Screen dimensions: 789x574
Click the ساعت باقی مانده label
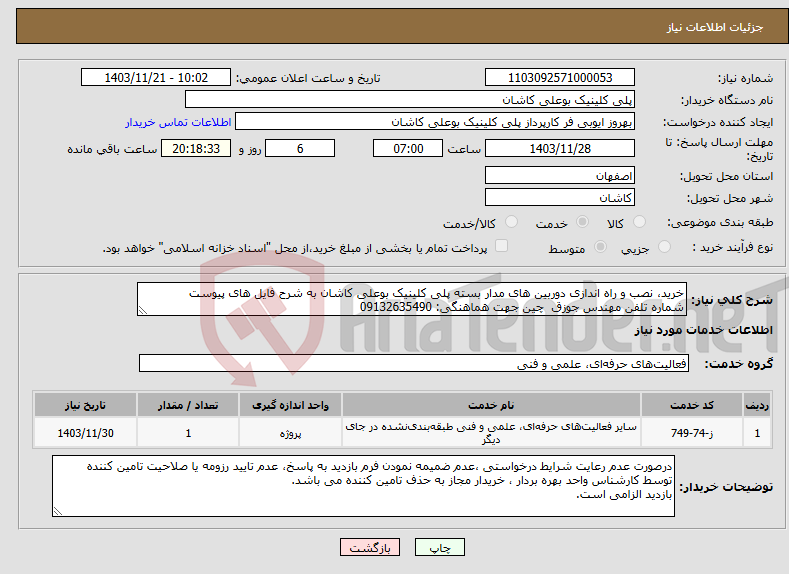pyautogui.click(x=112, y=149)
